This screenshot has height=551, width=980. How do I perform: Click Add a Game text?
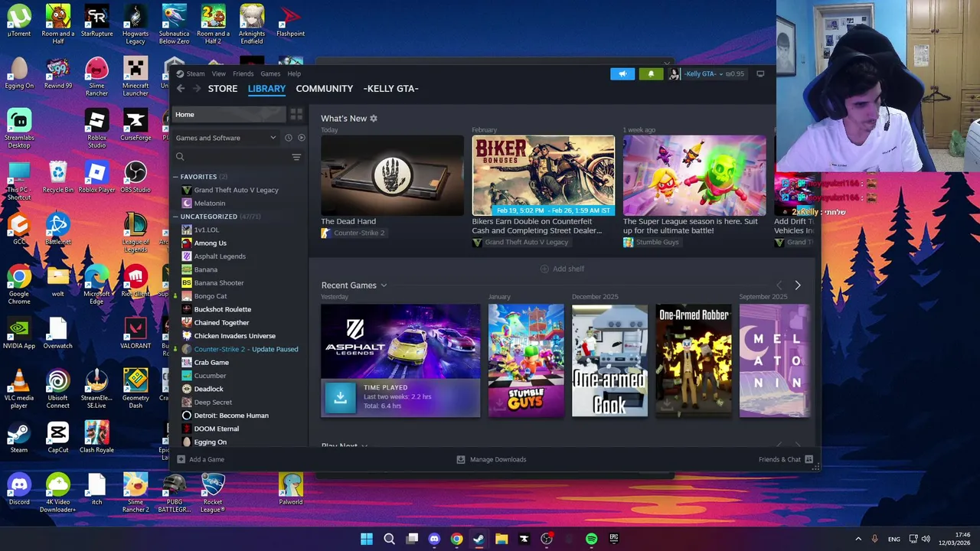tap(207, 459)
